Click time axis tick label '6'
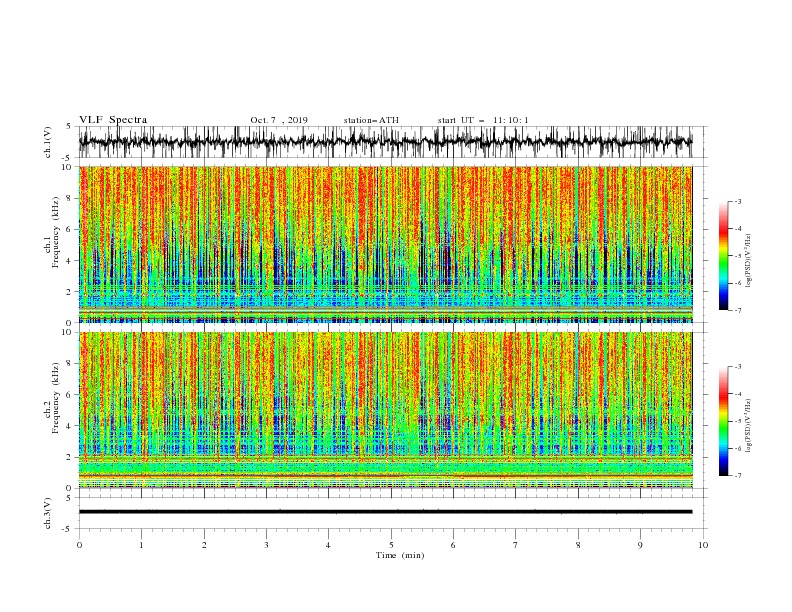The width and height of the screenshot is (792, 612). [x=453, y=545]
